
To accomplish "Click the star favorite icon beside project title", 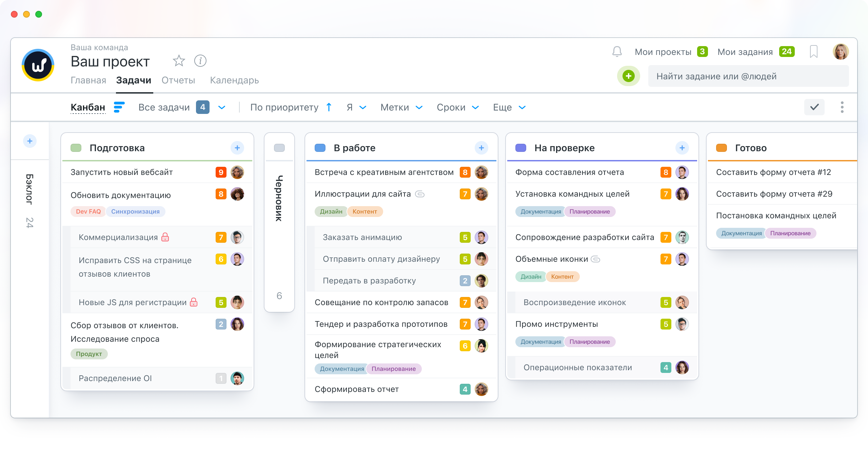I will point(179,61).
